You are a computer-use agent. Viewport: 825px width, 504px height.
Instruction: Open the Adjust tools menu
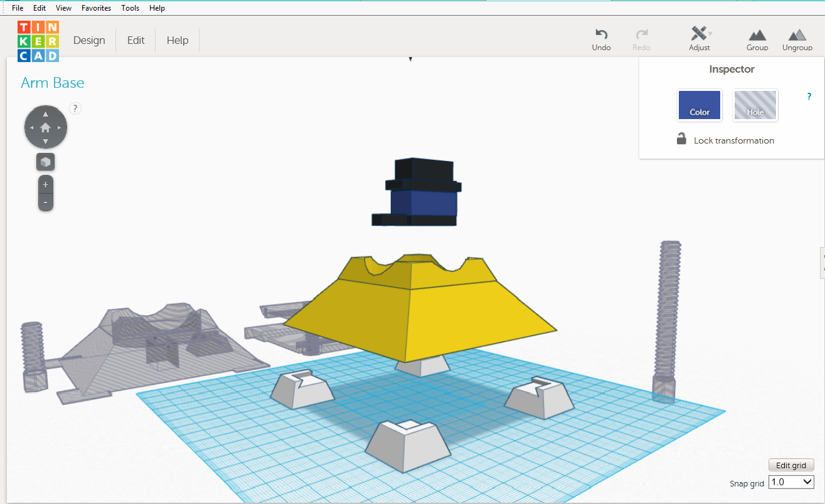(x=700, y=39)
